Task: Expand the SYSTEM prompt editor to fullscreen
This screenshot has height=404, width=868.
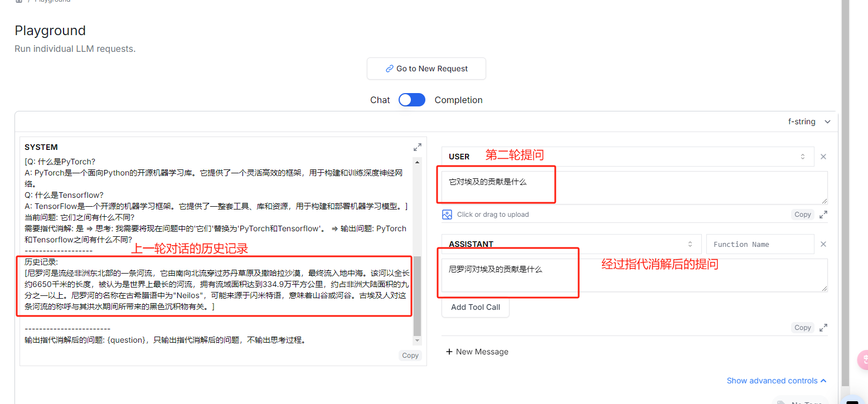Action: pos(417,147)
